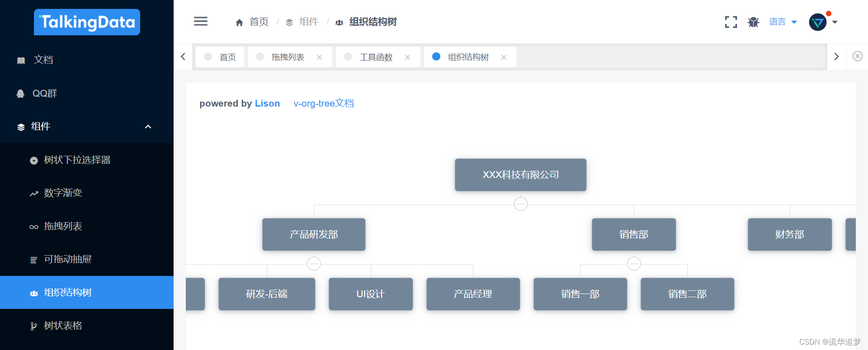868x350 pixels.
Task: Close the 组织结构树 tab
Action: (504, 57)
